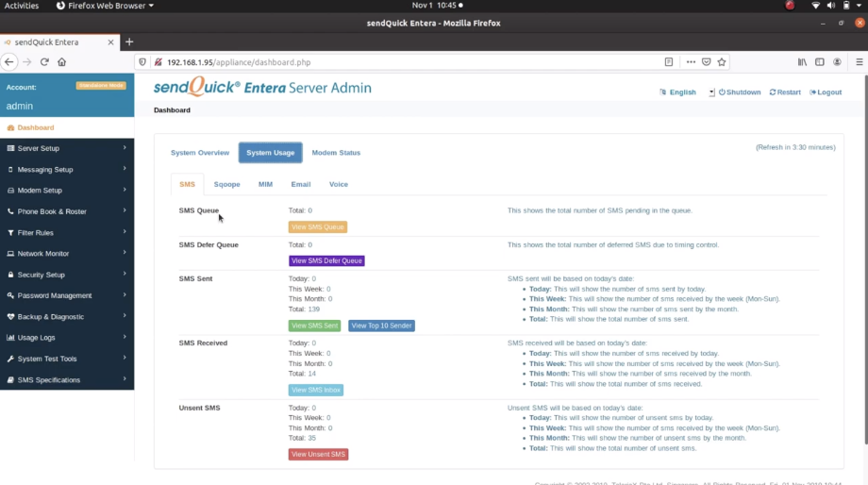Click the page vertical scrollbar
This screenshot has height=485, width=868.
(864, 260)
